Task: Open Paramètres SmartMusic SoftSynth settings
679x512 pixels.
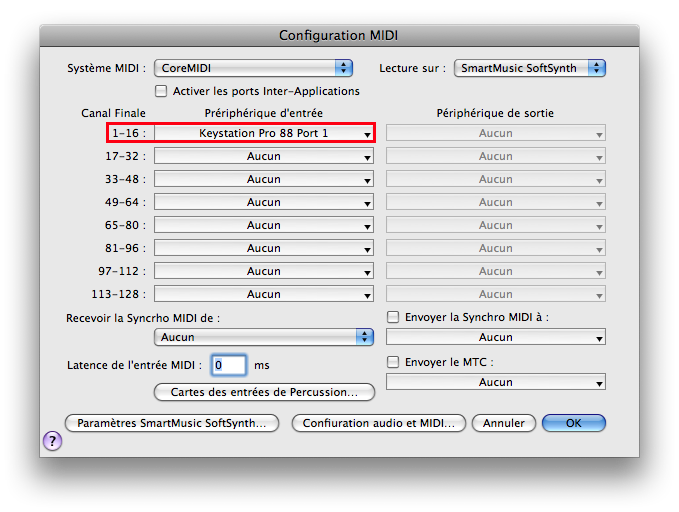Action: (x=171, y=423)
